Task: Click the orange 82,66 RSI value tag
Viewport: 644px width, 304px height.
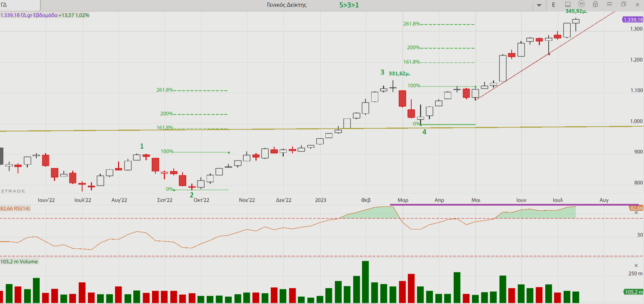Action: 636,208
